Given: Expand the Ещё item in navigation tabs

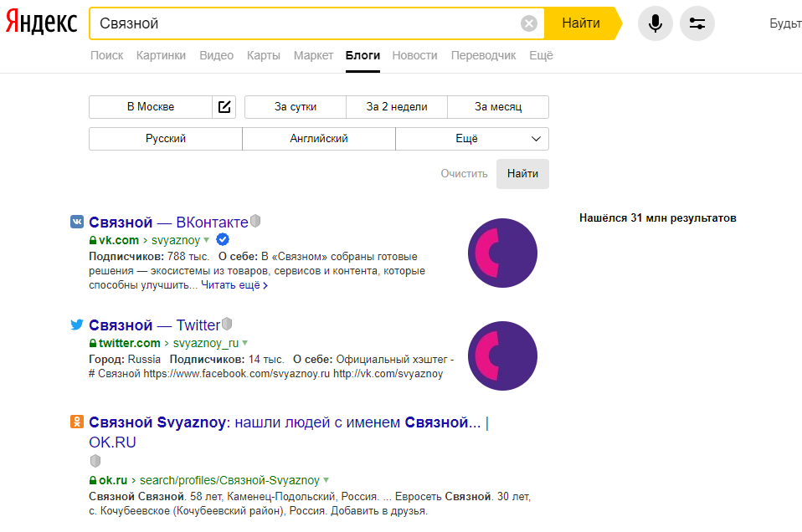Looking at the screenshot, I should pyautogui.click(x=541, y=55).
